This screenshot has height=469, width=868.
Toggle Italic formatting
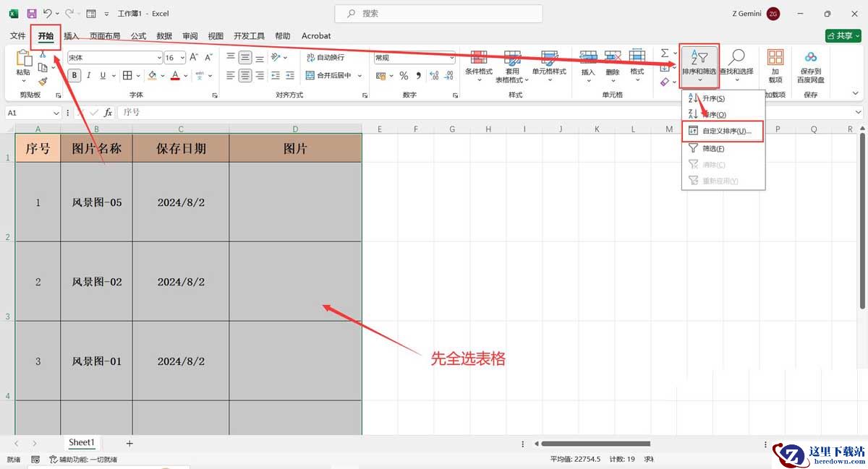pyautogui.click(x=89, y=75)
